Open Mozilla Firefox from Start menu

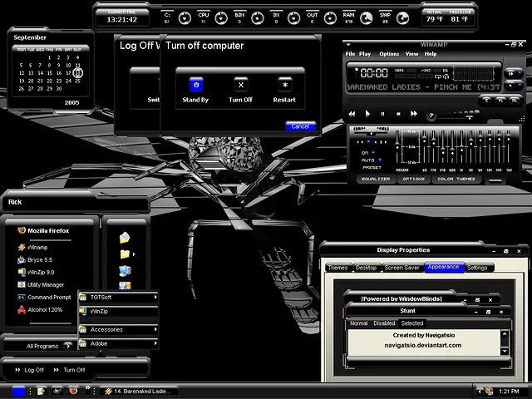point(47,230)
